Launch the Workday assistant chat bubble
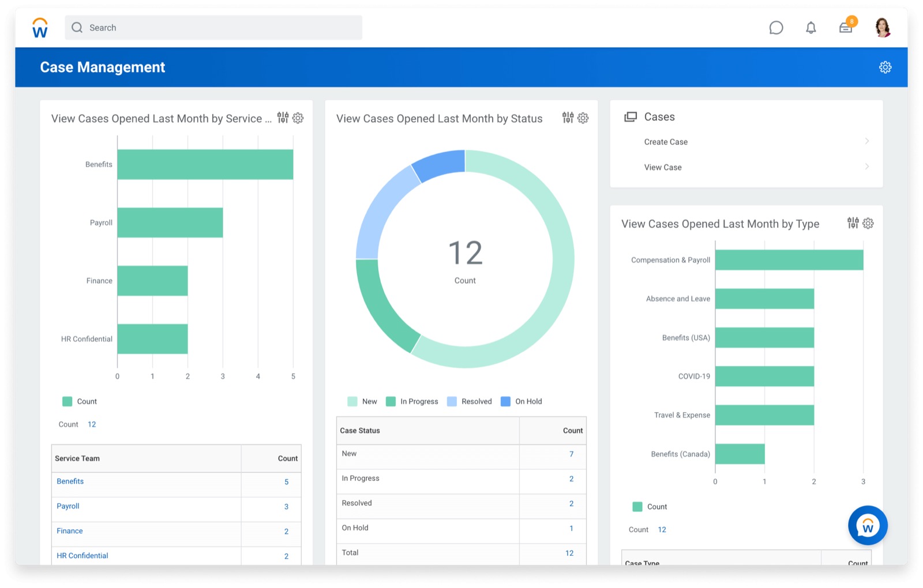 [867, 525]
